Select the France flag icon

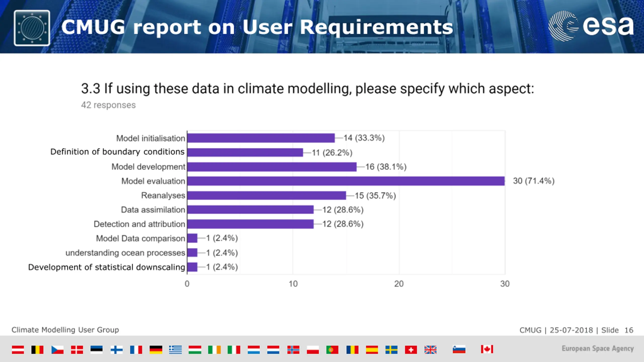tap(136, 350)
